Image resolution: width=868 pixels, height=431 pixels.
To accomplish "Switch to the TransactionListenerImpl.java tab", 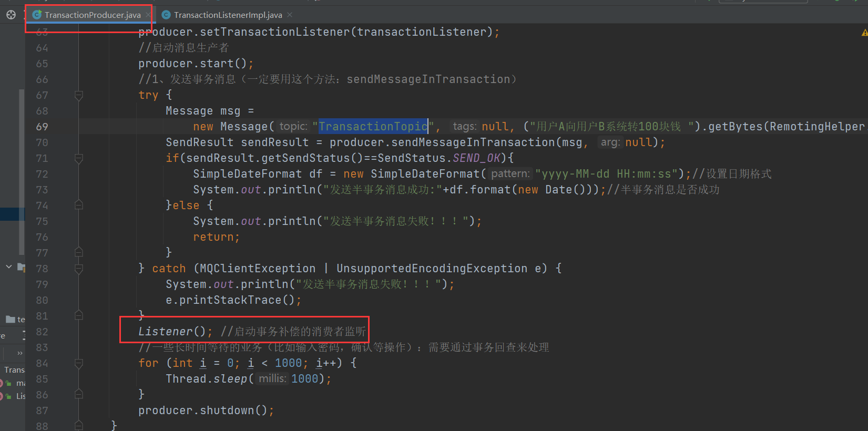I will pyautogui.click(x=228, y=15).
